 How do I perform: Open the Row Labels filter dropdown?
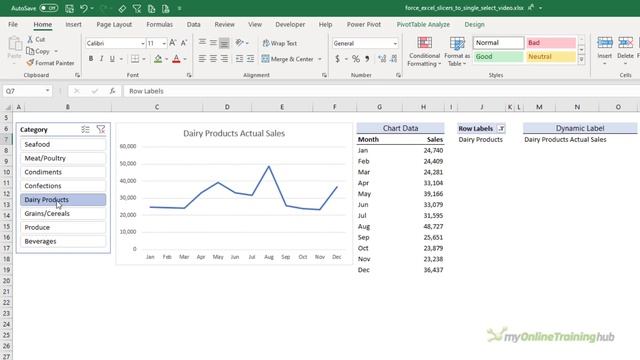point(501,129)
